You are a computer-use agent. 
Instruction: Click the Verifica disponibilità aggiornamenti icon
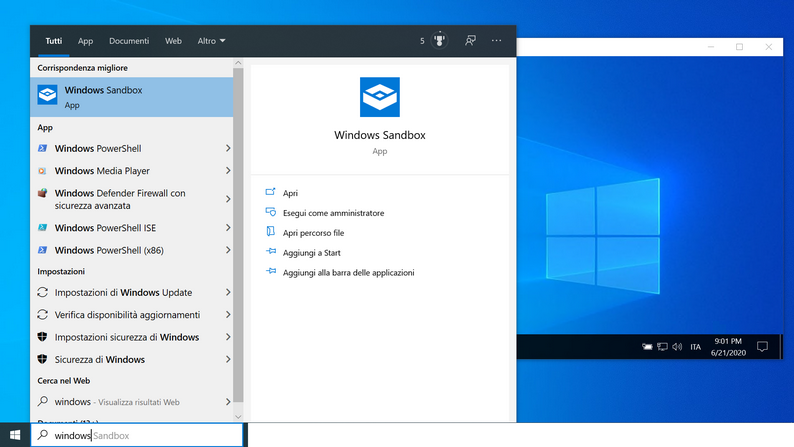(43, 314)
